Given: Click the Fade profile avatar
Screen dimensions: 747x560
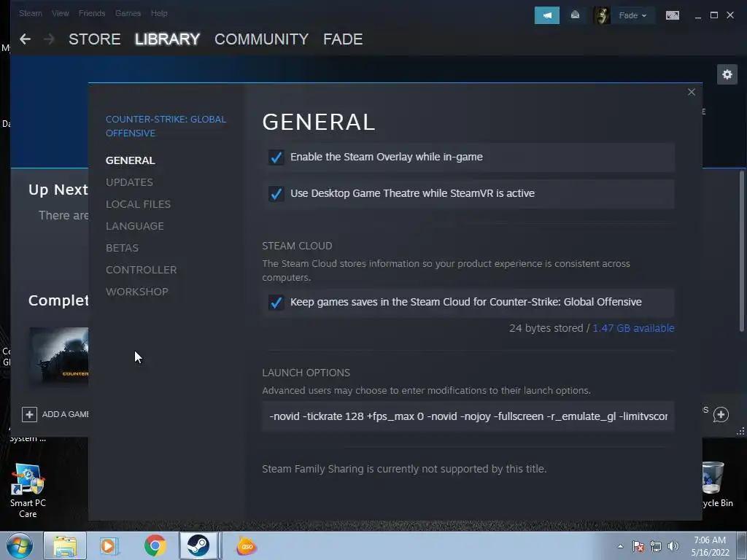Looking at the screenshot, I should [602, 16].
